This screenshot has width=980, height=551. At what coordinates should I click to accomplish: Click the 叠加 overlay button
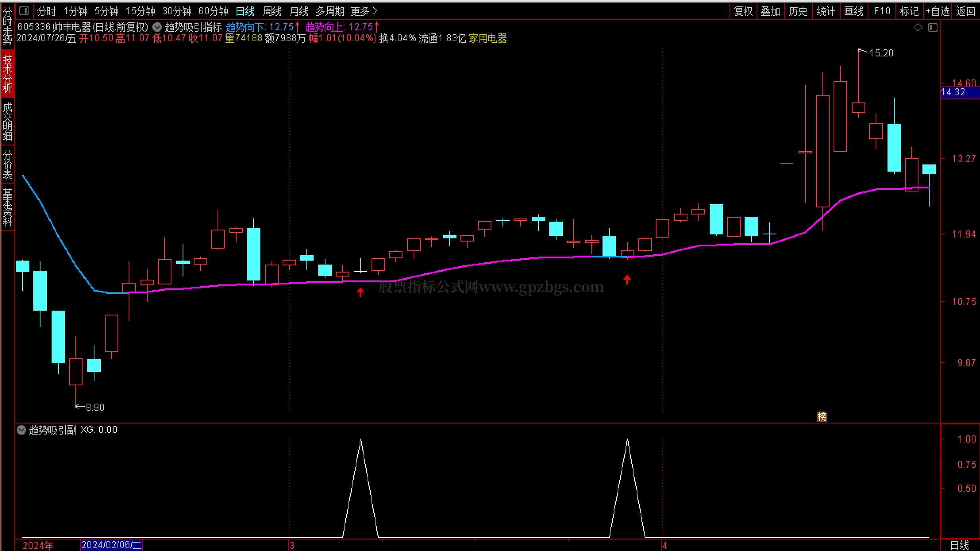point(770,11)
